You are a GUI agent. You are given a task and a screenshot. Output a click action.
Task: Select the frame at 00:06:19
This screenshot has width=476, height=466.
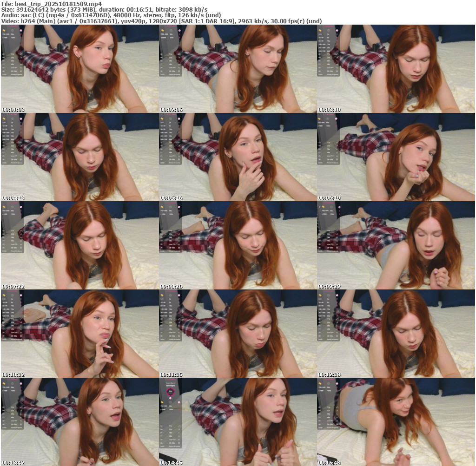pos(396,157)
